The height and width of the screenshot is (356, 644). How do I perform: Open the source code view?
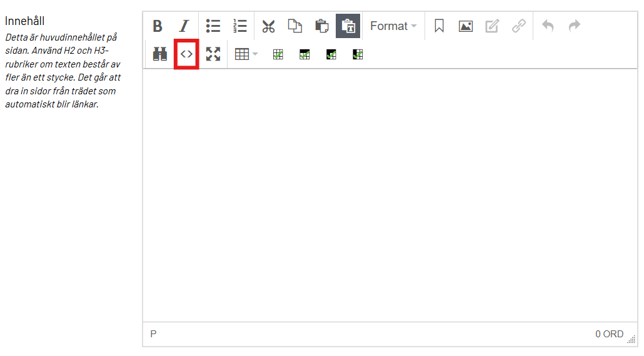(186, 54)
